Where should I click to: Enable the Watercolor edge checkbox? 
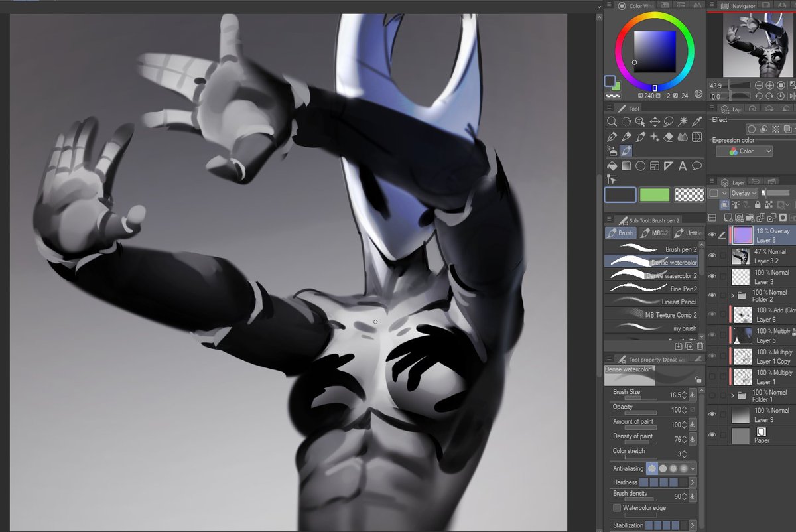tap(617, 508)
